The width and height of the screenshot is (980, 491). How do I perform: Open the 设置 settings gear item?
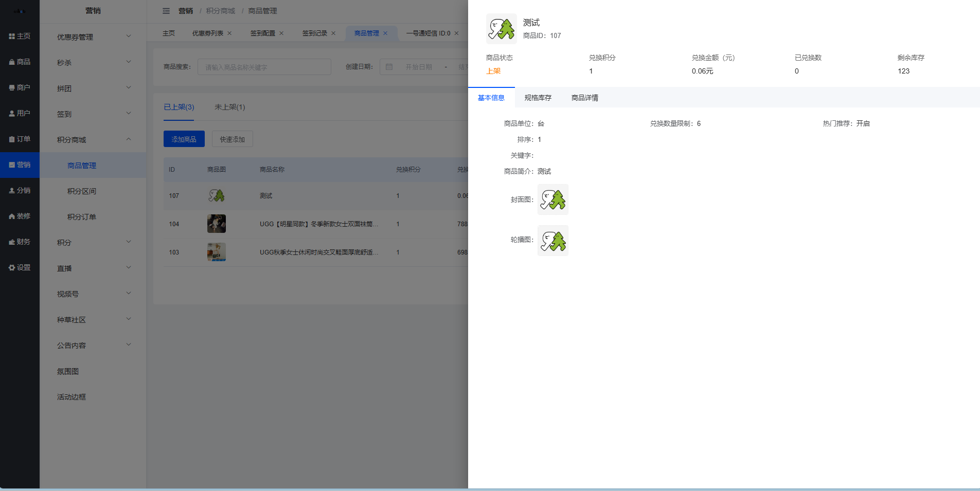[20, 267]
